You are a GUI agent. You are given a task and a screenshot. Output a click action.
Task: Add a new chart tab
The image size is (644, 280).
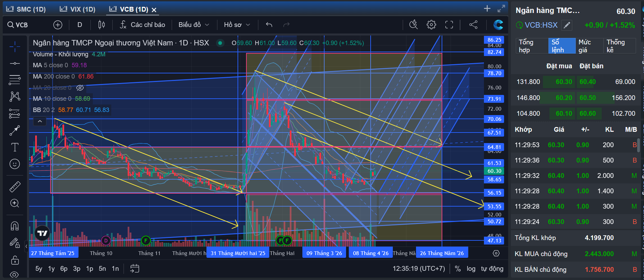pyautogui.click(x=487, y=9)
